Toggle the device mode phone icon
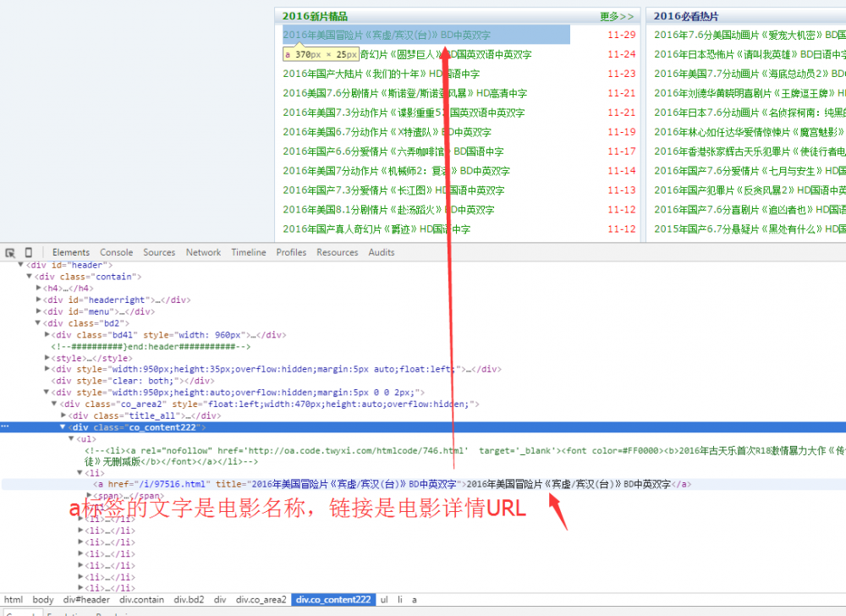 tap(28, 251)
